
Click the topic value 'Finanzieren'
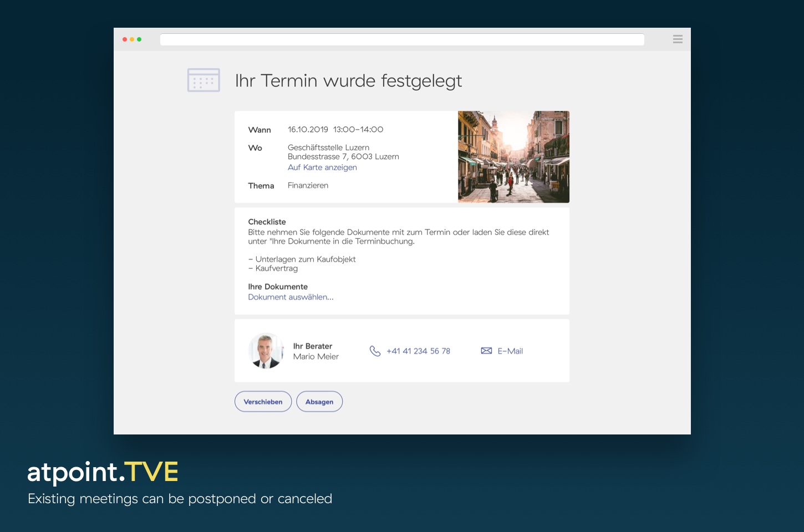308,185
